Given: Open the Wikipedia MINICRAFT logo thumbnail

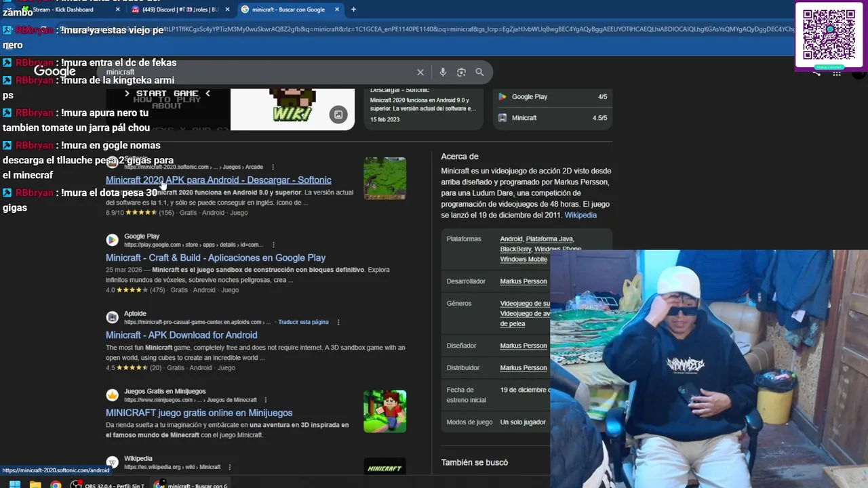Looking at the screenshot, I should coord(384,466).
